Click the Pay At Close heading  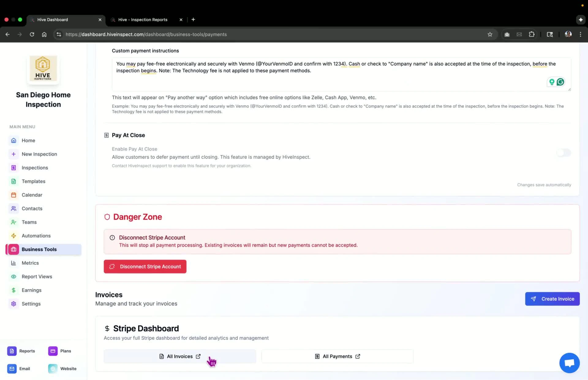point(128,135)
